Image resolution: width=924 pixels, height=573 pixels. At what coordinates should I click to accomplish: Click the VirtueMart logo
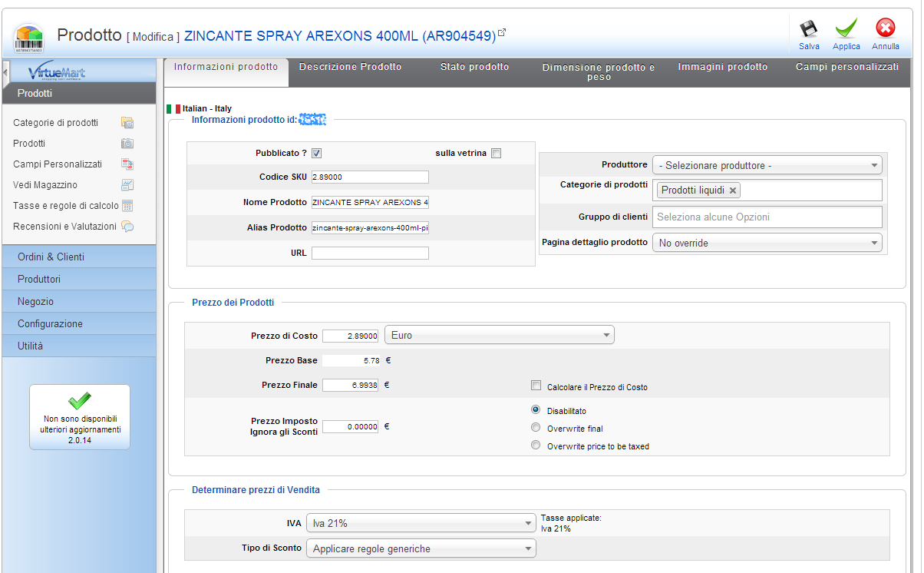(58, 73)
